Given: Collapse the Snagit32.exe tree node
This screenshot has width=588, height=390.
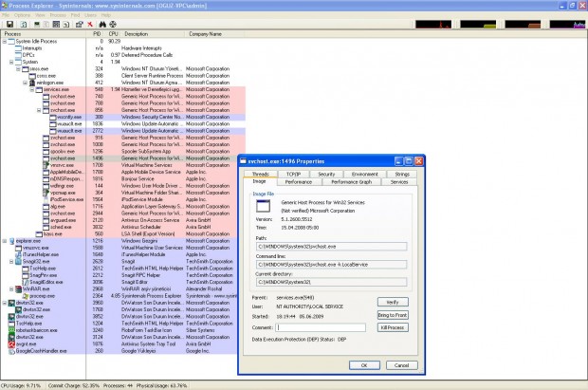Looking at the screenshot, I should click(11, 262).
